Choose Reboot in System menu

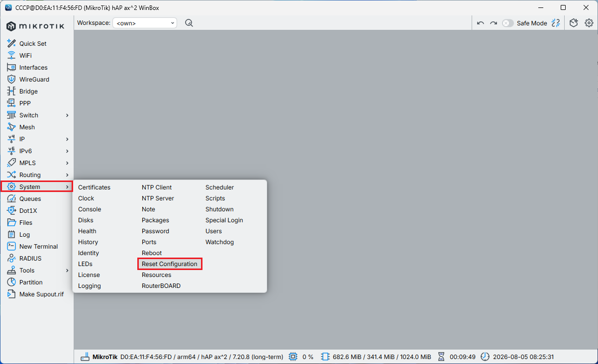pyautogui.click(x=152, y=253)
